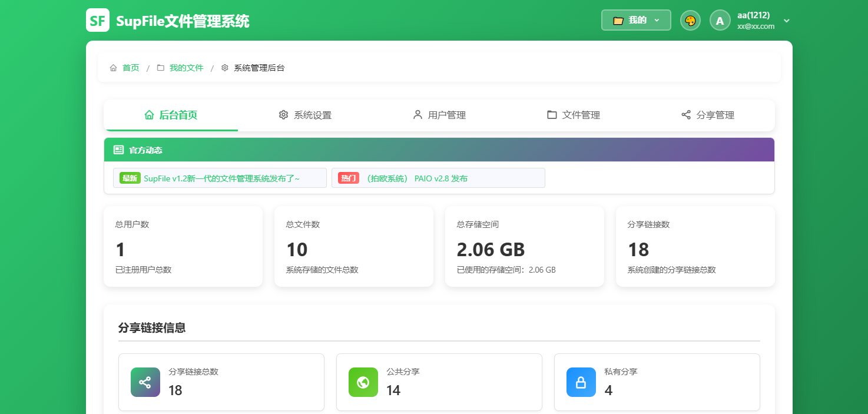Screen dimensions: 868x414
Task: Open the SupFile v1.2 release news link
Action: tap(221, 178)
